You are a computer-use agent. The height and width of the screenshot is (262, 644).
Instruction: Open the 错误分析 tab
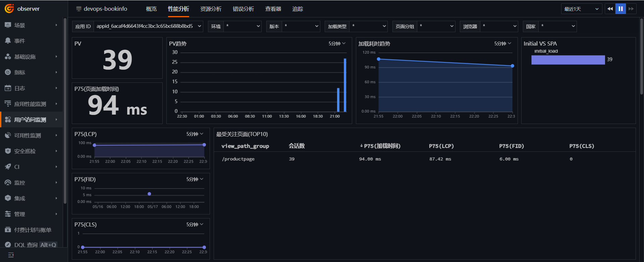click(243, 9)
